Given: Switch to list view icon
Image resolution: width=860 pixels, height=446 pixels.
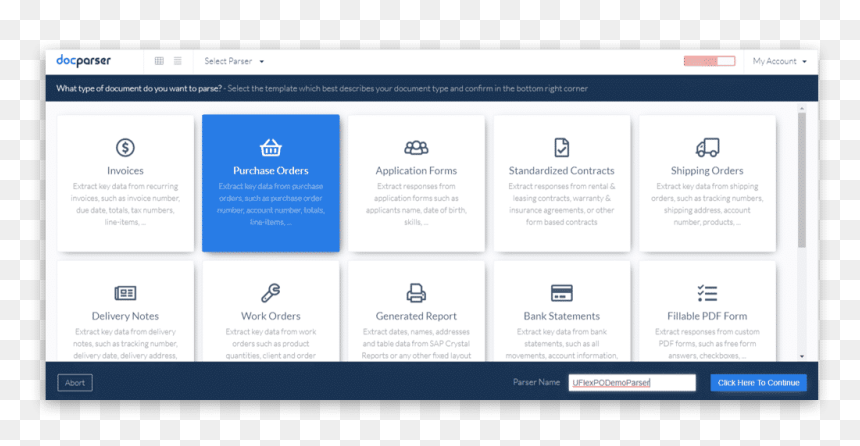Looking at the screenshot, I should click(178, 61).
